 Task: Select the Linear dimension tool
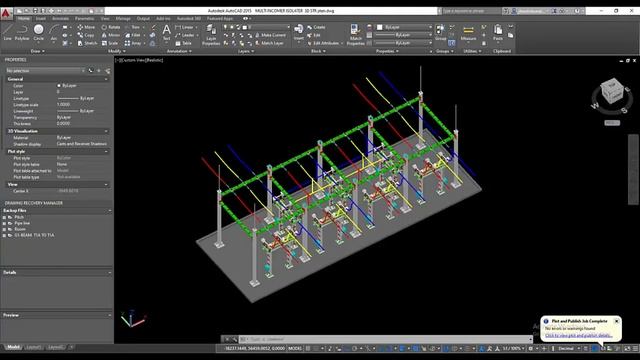[x=184, y=27]
